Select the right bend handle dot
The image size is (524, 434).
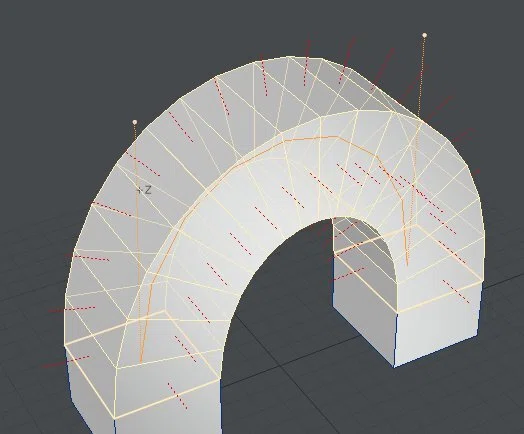point(424,35)
